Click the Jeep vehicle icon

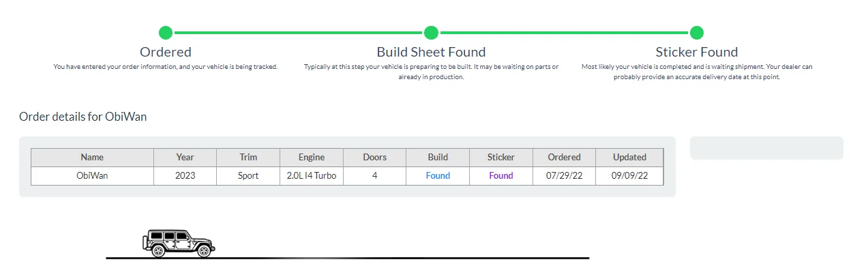(x=179, y=243)
